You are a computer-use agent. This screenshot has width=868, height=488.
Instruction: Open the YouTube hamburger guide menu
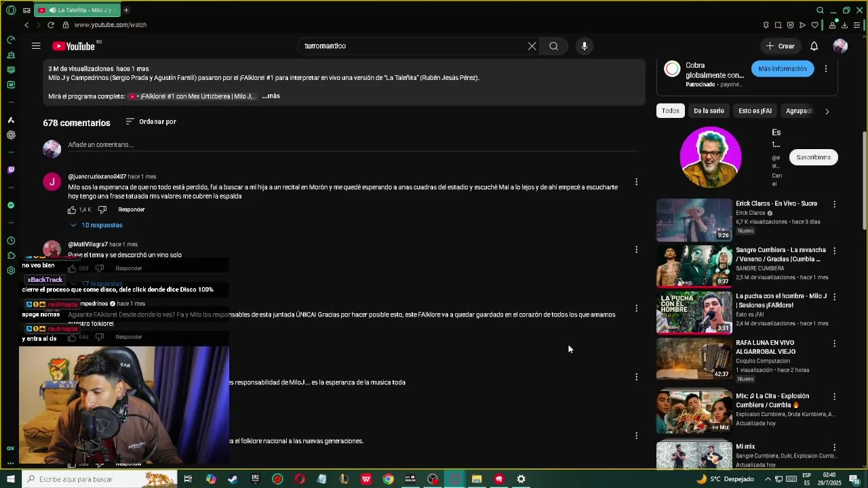point(36,46)
